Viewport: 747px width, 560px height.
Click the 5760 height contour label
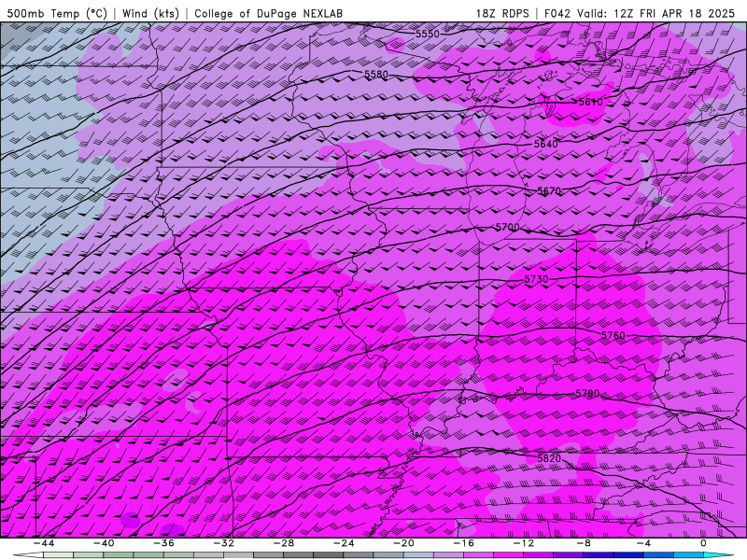coord(613,335)
